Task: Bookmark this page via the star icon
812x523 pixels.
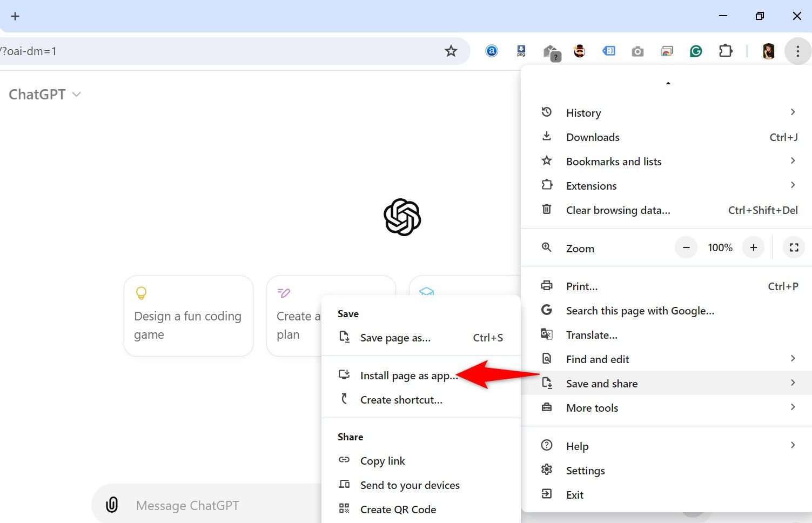Action: (451, 51)
